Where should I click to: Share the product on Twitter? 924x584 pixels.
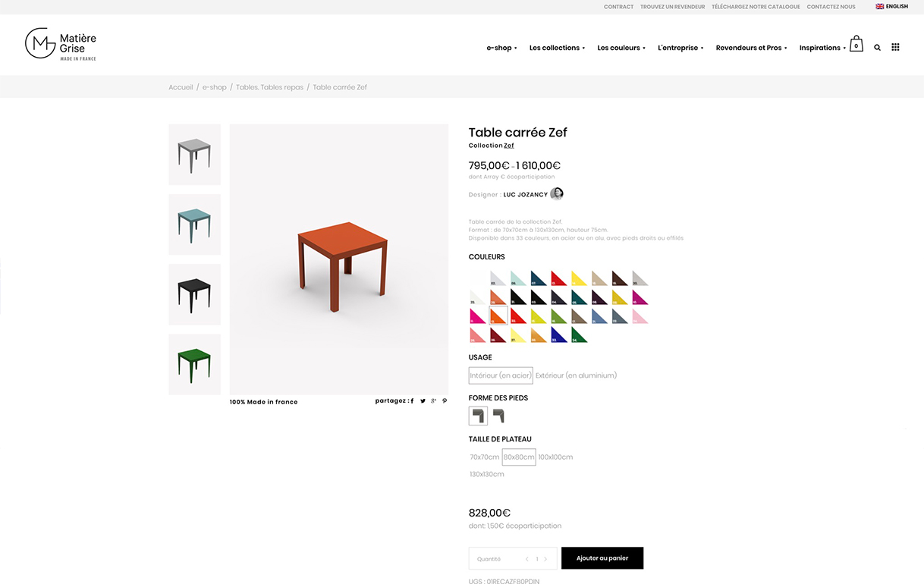coord(423,401)
